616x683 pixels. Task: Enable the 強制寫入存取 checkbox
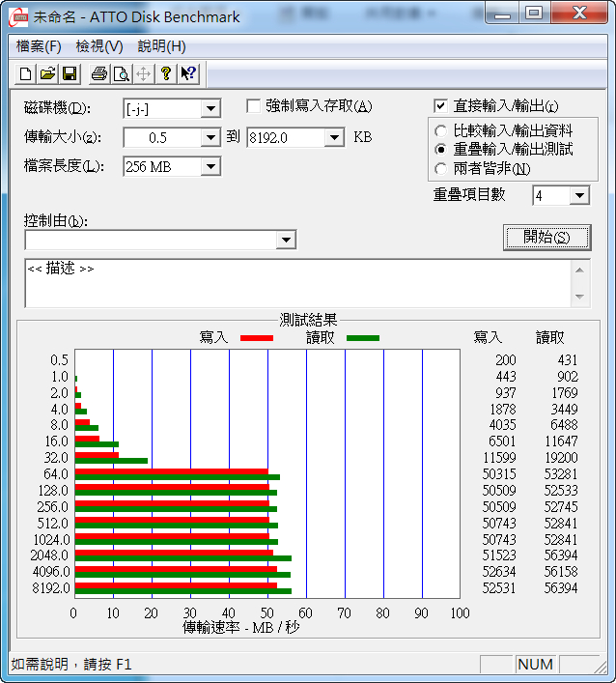[x=253, y=106]
